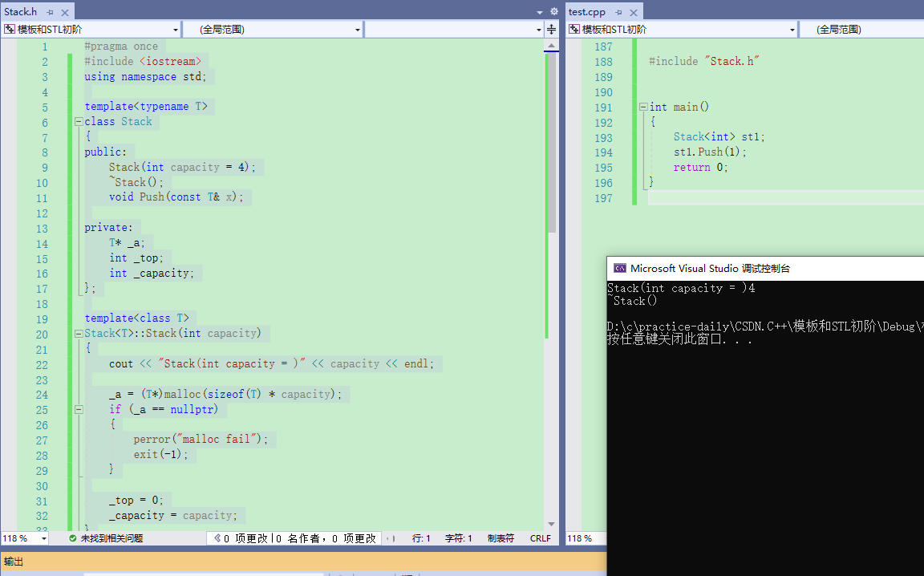
Task: Close the Stack.h tab
Action: pyautogui.click(x=65, y=12)
